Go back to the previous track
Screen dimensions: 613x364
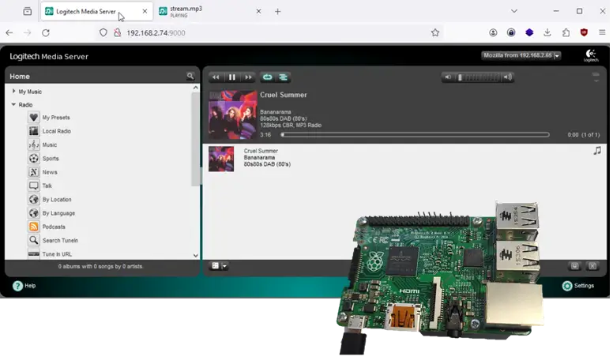(216, 77)
